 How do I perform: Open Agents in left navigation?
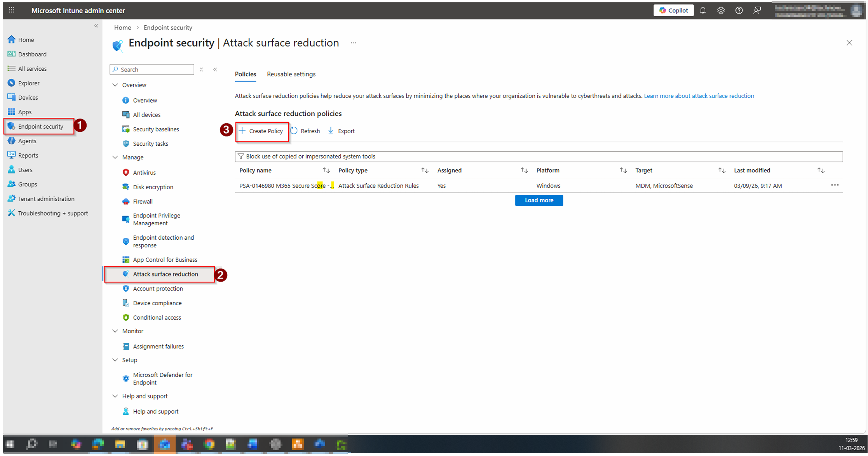click(22, 141)
